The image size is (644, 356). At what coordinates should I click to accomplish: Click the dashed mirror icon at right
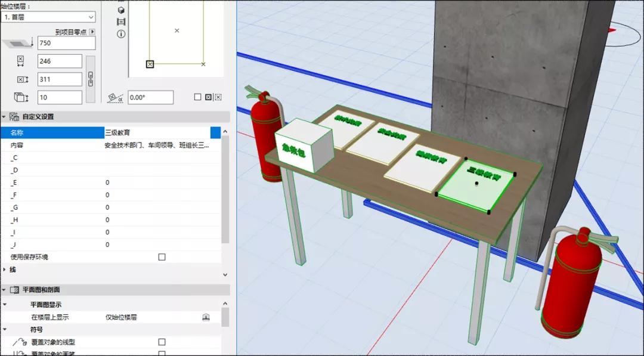point(218,97)
